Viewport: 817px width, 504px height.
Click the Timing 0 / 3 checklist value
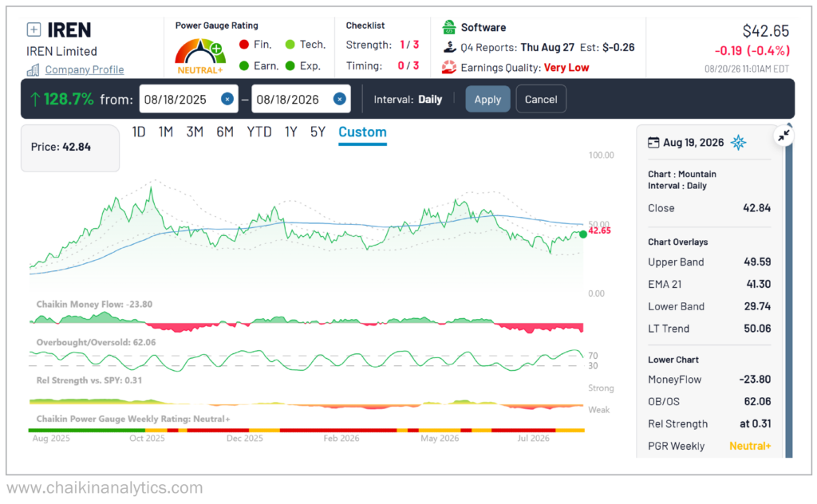pyautogui.click(x=408, y=65)
